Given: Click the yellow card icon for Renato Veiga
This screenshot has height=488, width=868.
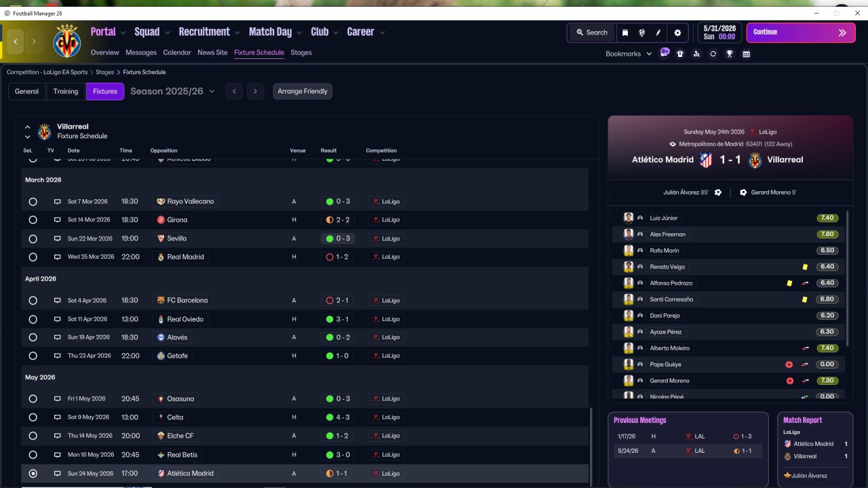Looking at the screenshot, I should 805,267.
